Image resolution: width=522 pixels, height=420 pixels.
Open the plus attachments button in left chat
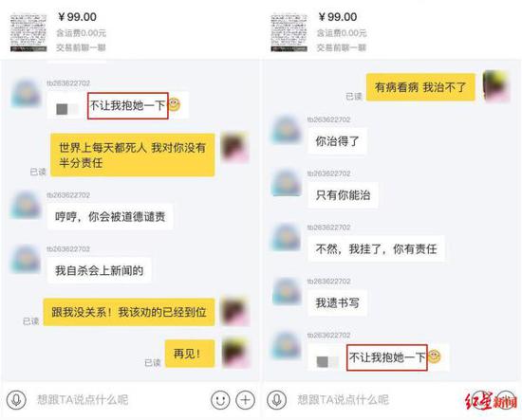pos(246,399)
